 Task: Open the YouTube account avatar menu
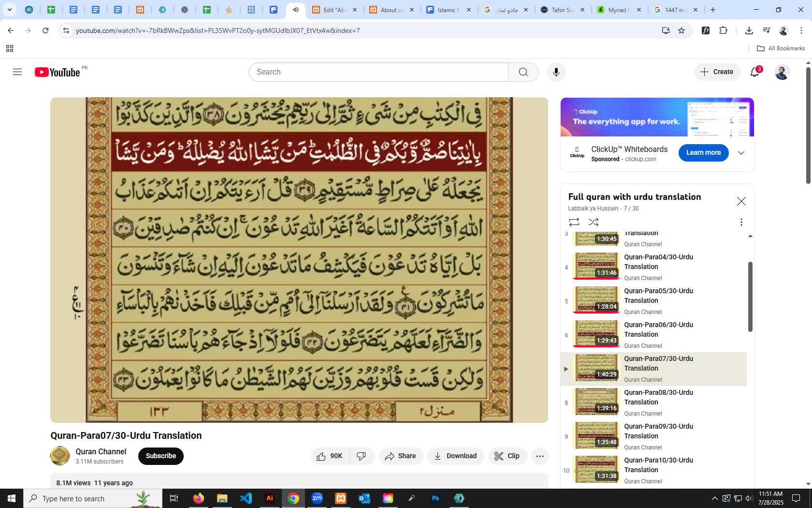(782, 72)
